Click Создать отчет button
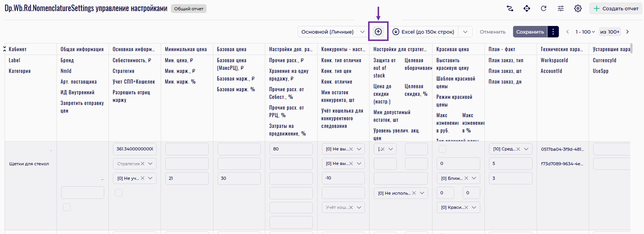 [616, 8]
